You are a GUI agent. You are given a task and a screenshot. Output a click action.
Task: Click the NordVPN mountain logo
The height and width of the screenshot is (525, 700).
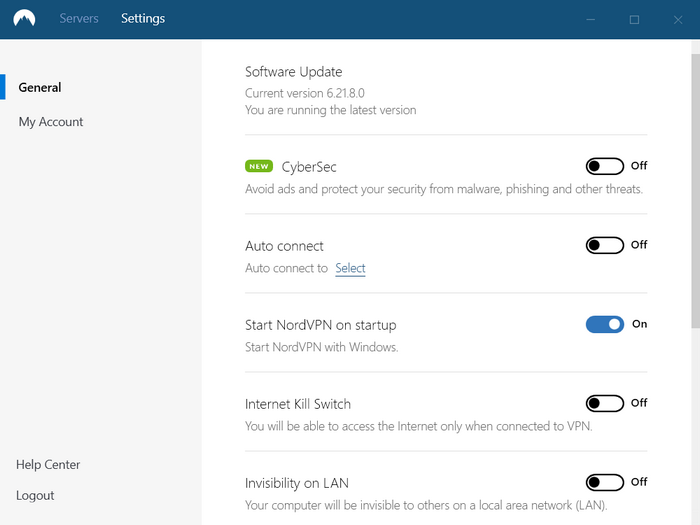[24, 19]
